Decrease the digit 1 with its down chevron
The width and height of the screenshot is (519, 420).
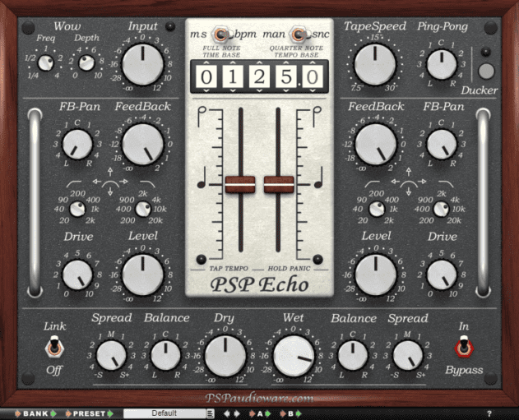coord(233,90)
